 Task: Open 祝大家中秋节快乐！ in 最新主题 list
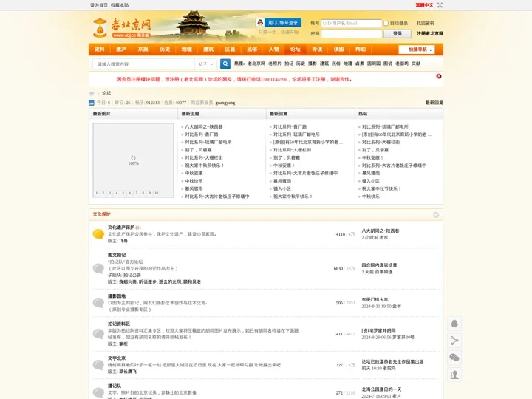(205, 166)
